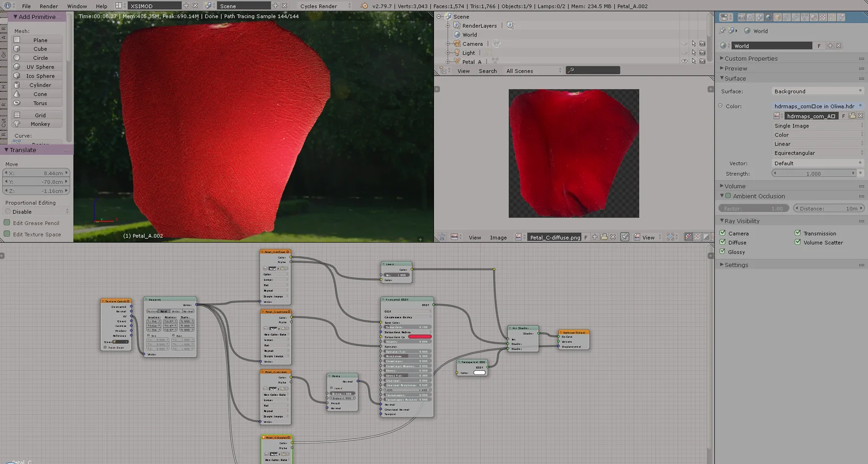Screen dimensions: 868x464
Task: Click the Monkey primitive icon
Action: [x=17, y=124]
